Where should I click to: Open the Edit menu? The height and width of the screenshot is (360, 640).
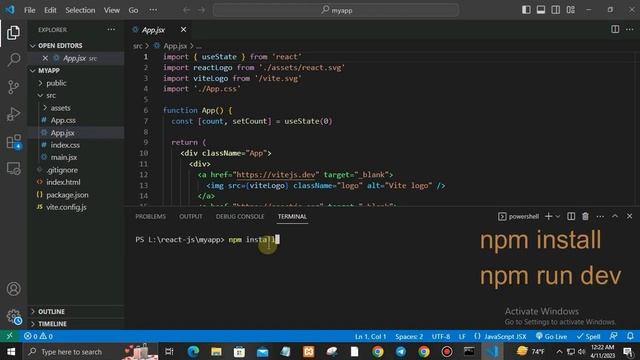[x=50, y=10]
